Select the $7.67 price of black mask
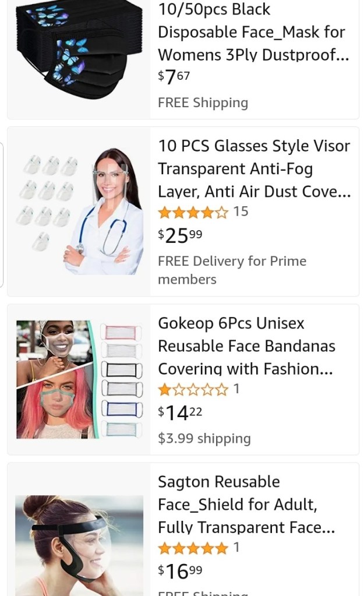The width and height of the screenshot is (364, 596). pyautogui.click(x=174, y=76)
